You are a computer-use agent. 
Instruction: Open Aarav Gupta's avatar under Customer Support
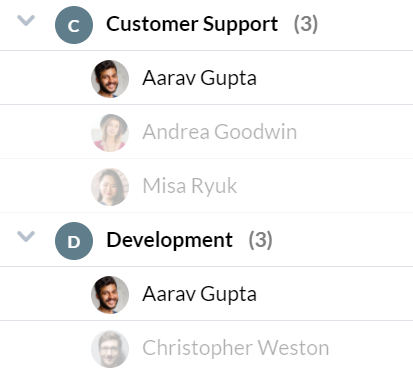110,79
